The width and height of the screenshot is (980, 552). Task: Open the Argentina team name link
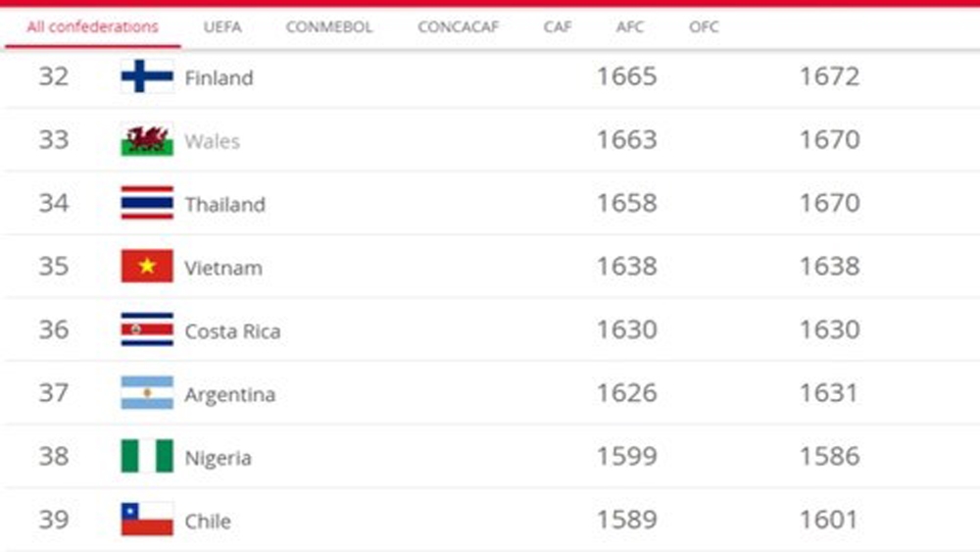click(x=229, y=394)
